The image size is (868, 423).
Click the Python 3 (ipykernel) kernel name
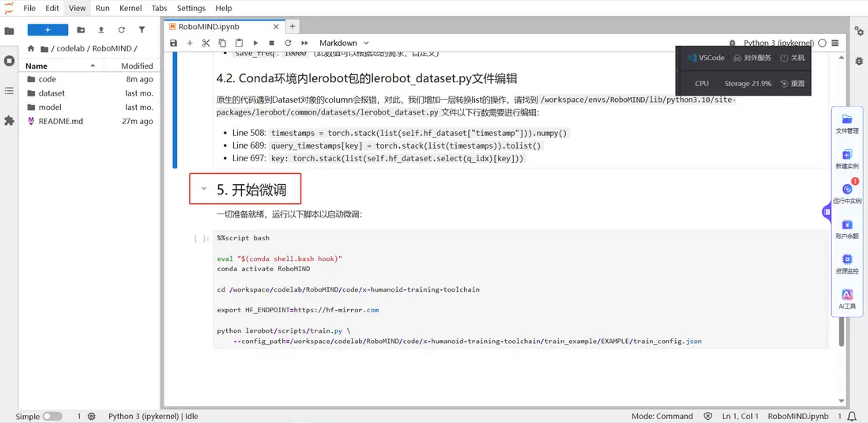pos(779,43)
